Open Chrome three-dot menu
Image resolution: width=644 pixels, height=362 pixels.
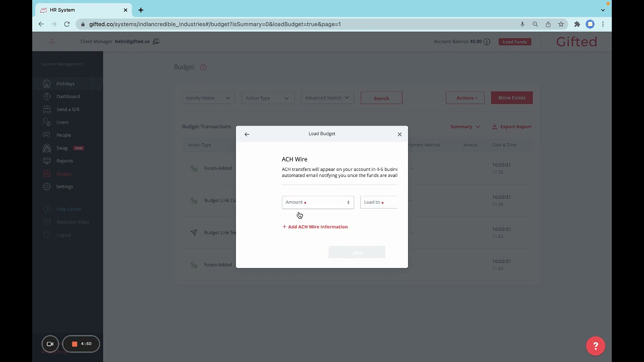tap(603, 24)
